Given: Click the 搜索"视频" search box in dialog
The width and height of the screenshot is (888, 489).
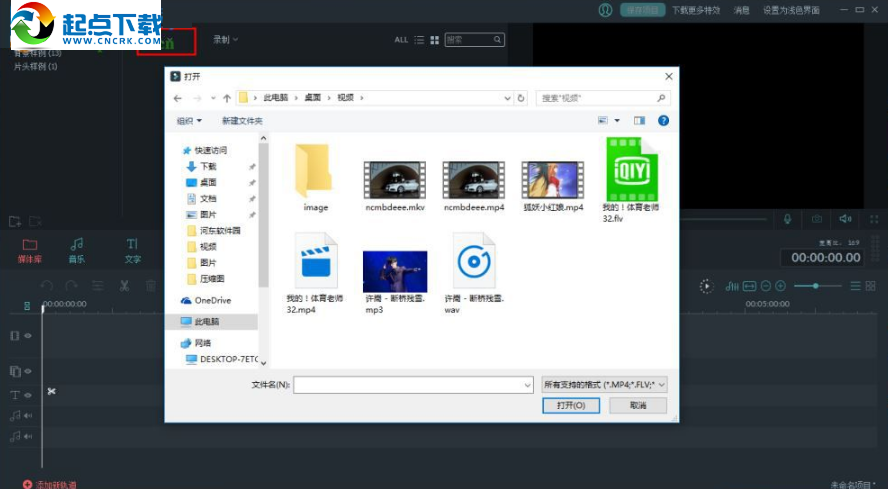Looking at the screenshot, I should (603, 98).
